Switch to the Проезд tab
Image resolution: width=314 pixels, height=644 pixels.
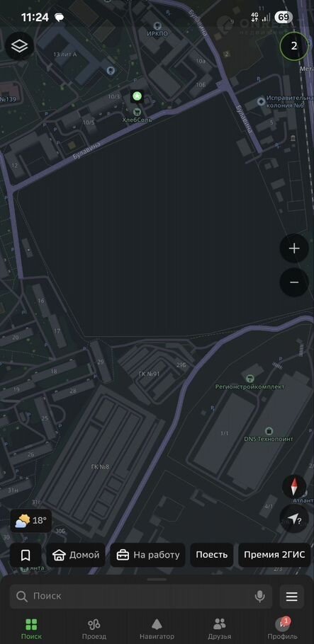94,629
